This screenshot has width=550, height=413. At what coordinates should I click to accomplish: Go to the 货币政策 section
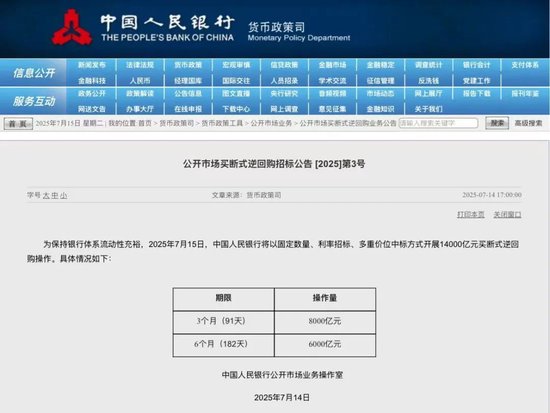188,65
